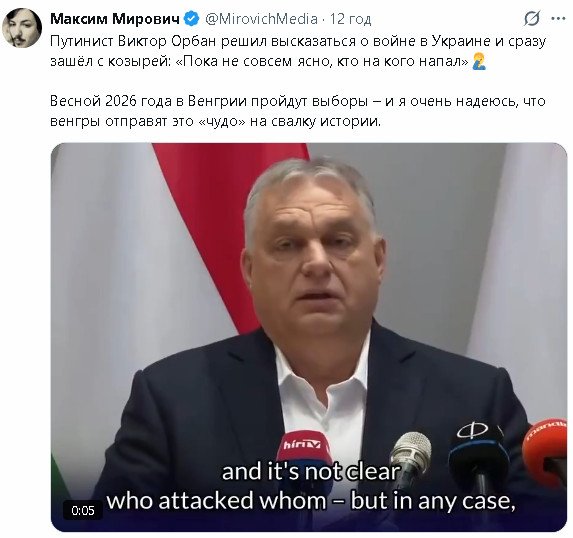Open the Grok slashed-circle icon

pos(532,19)
